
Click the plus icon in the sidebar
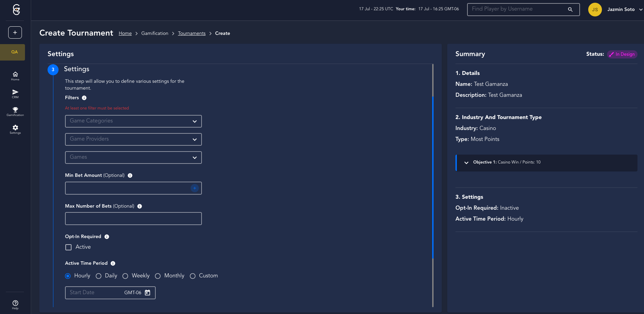[x=15, y=32]
